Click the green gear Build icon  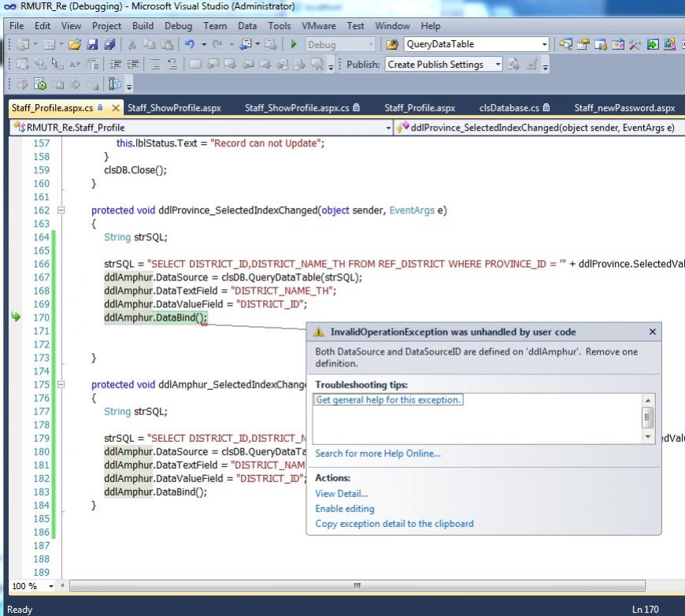[x=40, y=83]
